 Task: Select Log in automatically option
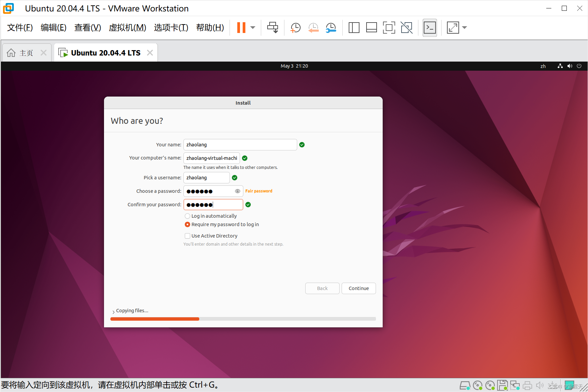coord(187,216)
